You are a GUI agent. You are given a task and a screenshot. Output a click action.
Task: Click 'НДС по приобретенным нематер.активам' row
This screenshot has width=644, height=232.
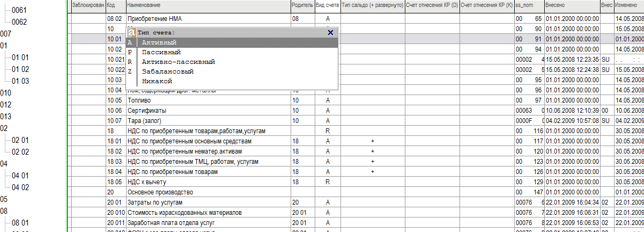[208, 151]
